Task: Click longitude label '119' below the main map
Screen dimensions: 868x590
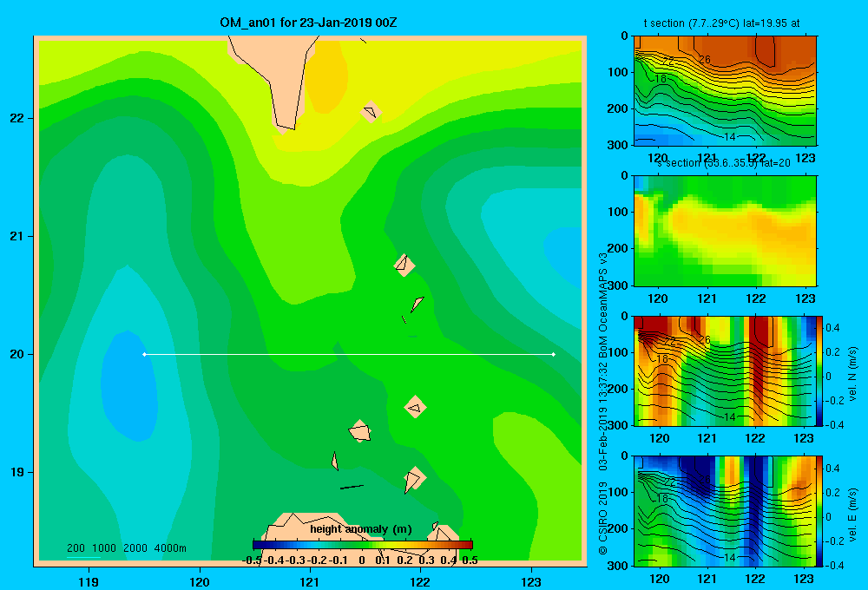Action: click(89, 581)
